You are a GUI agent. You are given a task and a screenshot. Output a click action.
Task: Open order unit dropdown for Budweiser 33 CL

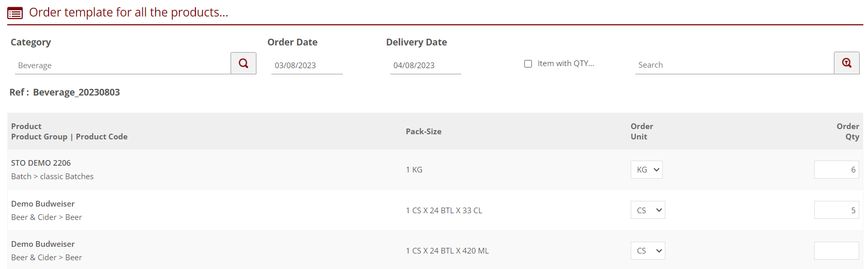pos(647,210)
